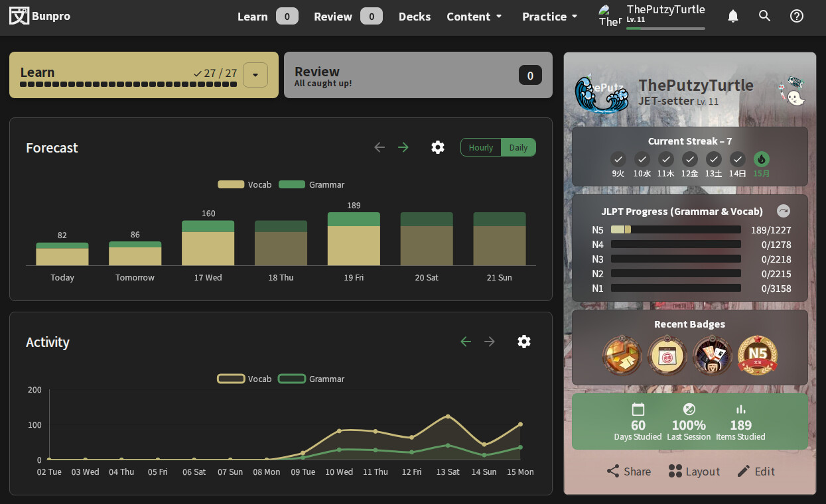Click the Last Session percent icon
This screenshot has width=826, height=504.
(689, 409)
